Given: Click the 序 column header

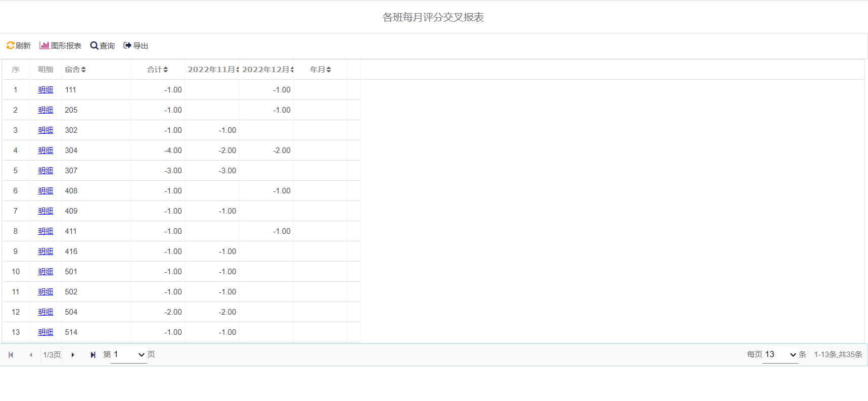Looking at the screenshot, I should click(x=16, y=70).
